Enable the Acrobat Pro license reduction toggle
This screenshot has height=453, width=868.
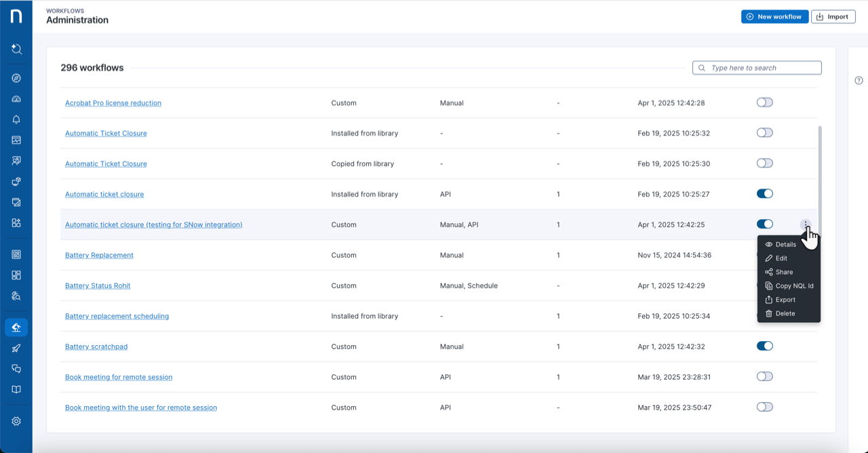coord(764,102)
